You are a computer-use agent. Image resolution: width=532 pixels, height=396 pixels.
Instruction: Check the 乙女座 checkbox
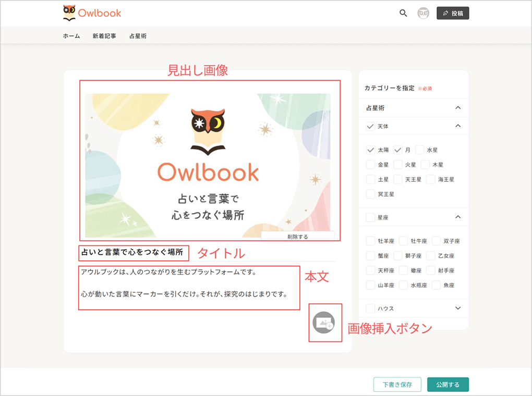[x=430, y=256]
